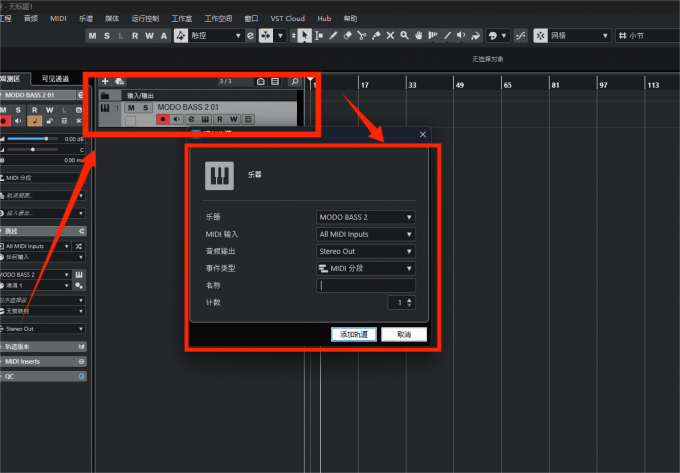Open the VST Cloud menu
Image resolution: width=680 pixels, height=473 pixels.
[x=288, y=18]
